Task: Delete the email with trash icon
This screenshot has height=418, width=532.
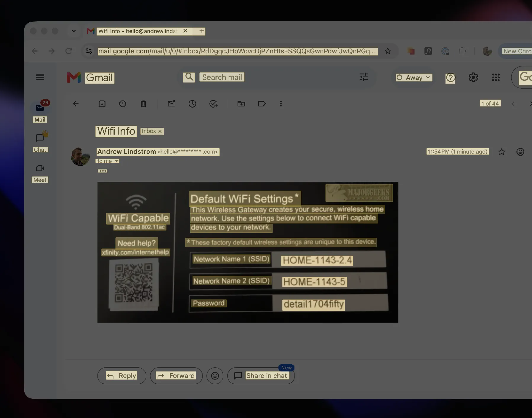Action: pyautogui.click(x=143, y=104)
